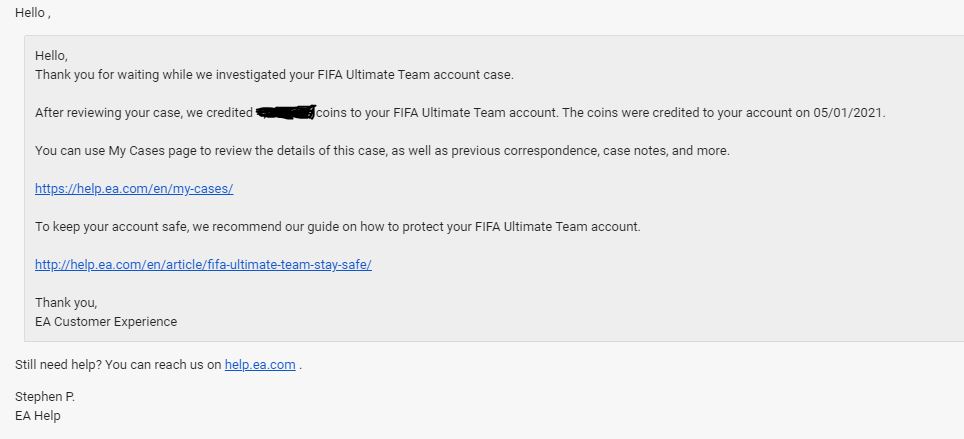This screenshot has width=964, height=439.
Task: Click the 'Still need help?' text
Action: [x=57, y=365]
